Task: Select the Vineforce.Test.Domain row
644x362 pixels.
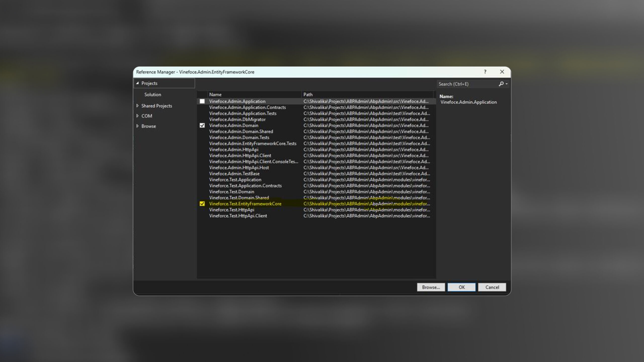Action: coord(316,192)
